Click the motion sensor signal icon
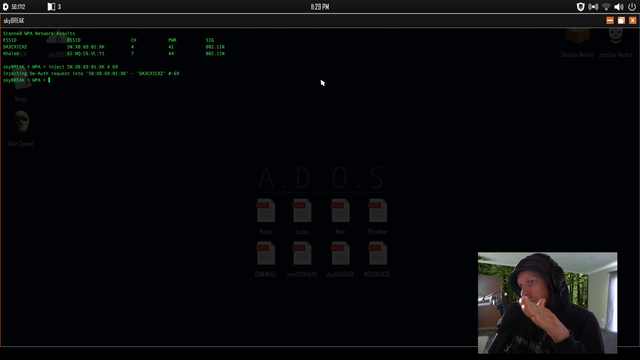 pyautogui.click(x=593, y=7)
